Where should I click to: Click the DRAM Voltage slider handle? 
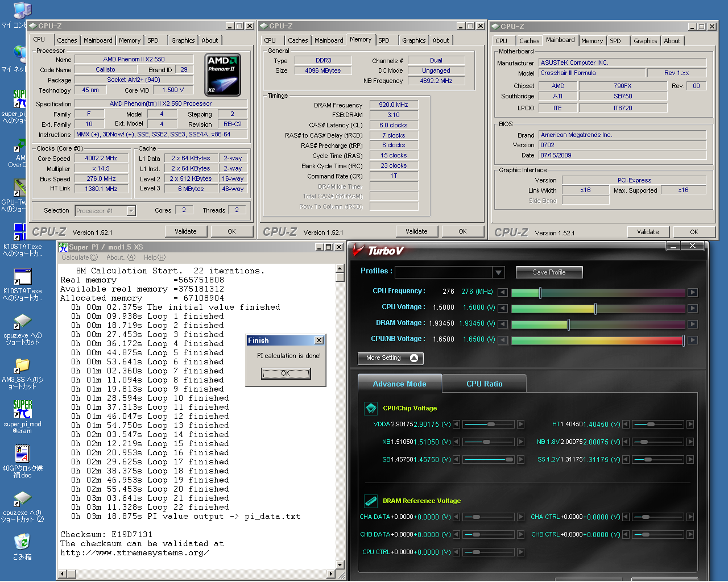[x=568, y=325]
